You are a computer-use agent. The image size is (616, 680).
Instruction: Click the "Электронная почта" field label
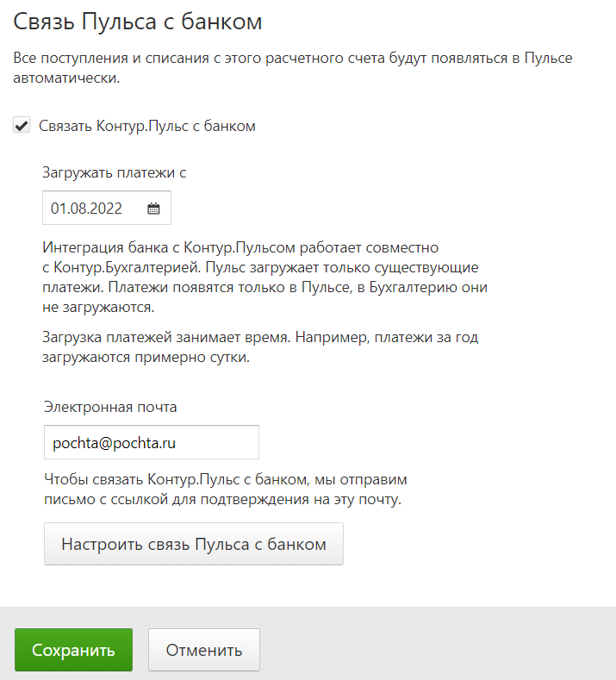click(x=110, y=407)
